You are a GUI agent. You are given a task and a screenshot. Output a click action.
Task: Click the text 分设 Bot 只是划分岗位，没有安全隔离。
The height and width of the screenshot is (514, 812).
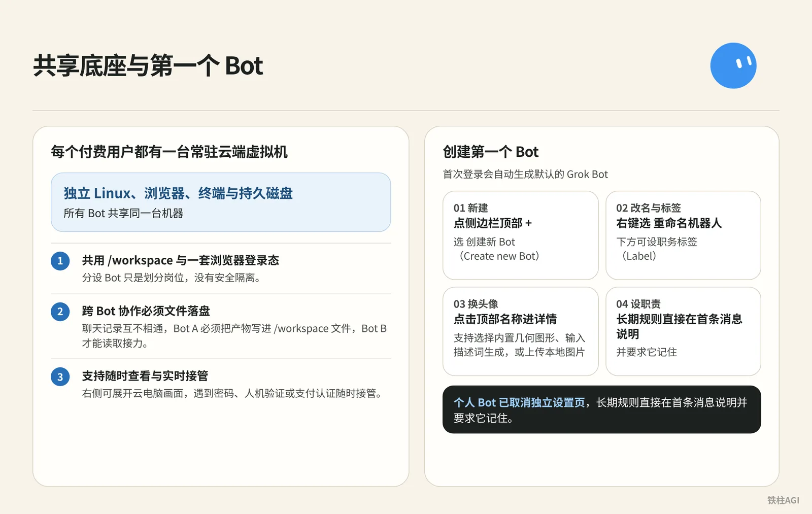tap(172, 278)
